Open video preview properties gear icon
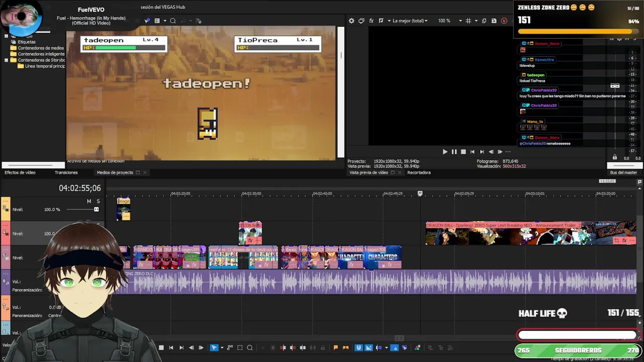 (351, 21)
